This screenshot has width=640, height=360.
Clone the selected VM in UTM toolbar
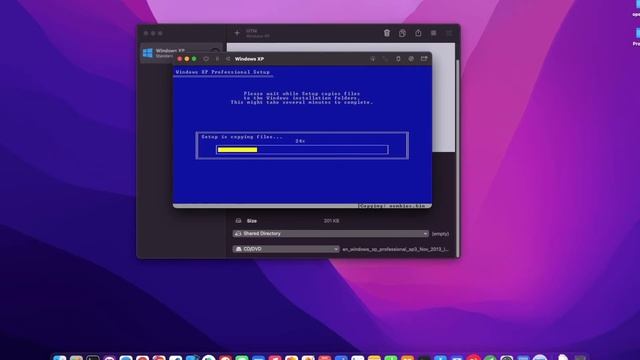[402, 33]
